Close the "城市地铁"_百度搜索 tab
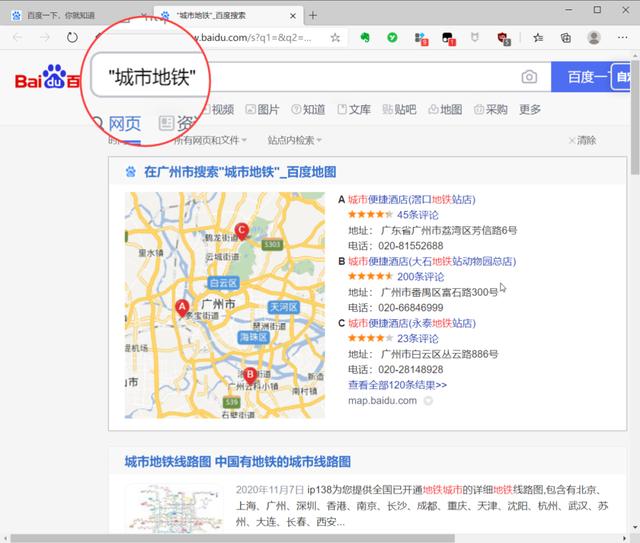 coord(293,16)
